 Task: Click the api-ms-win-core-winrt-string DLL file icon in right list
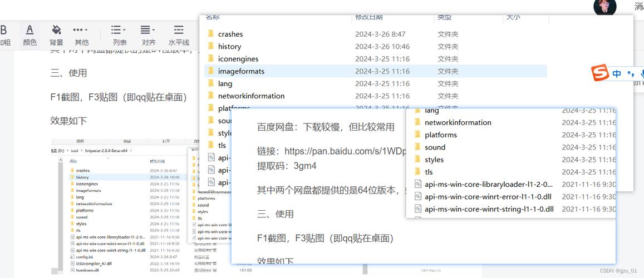417,209
